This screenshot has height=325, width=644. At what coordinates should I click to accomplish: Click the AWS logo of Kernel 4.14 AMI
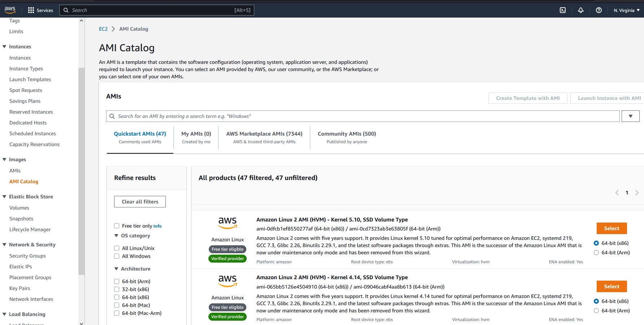228,281
